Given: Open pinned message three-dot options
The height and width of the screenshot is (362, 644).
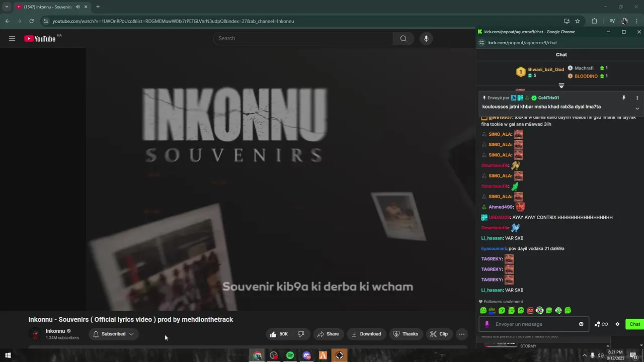Looking at the screenshot, I should pyautogui.click(x=637, y=98).
